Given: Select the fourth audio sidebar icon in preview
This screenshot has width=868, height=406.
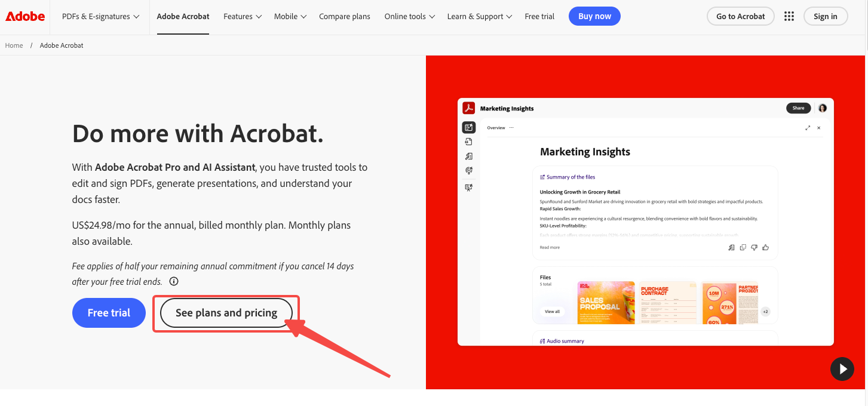Looking at the screenshot, I should point(469,171).
